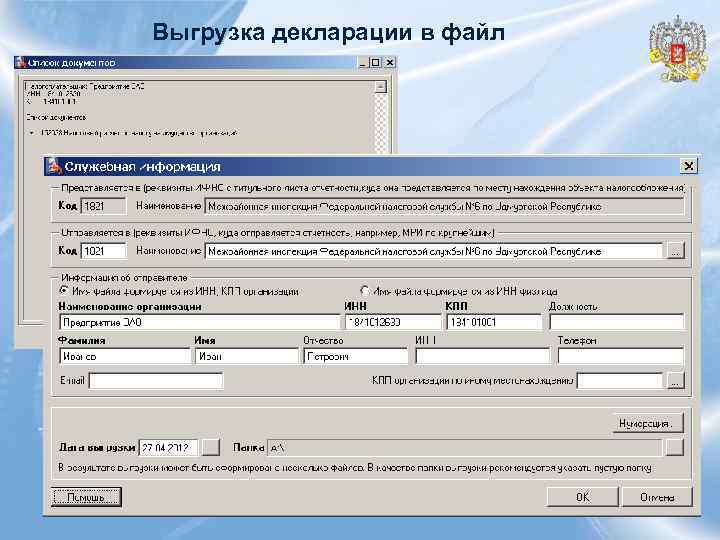The image size is (720, 540).
Task: Click scrollbar up arrow in Список документов
Action: 380,87
